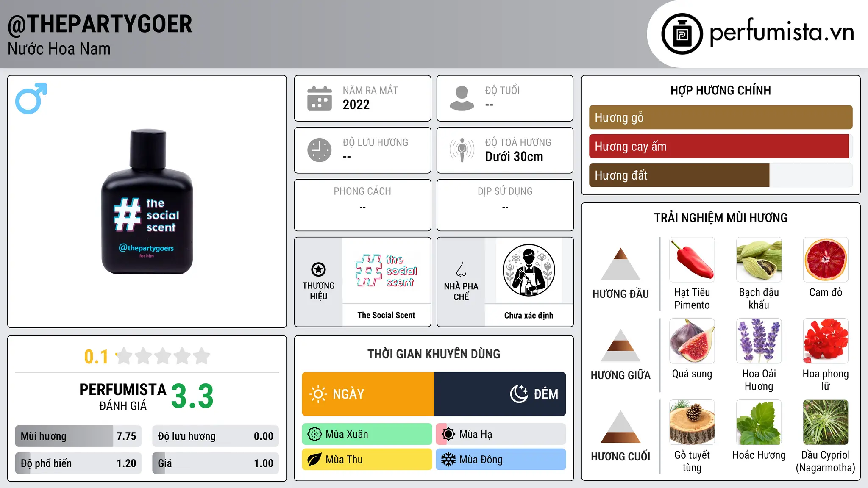Open the Hoắc Hương note image
This screenshot has height=488, width=868.
(759, 422)
